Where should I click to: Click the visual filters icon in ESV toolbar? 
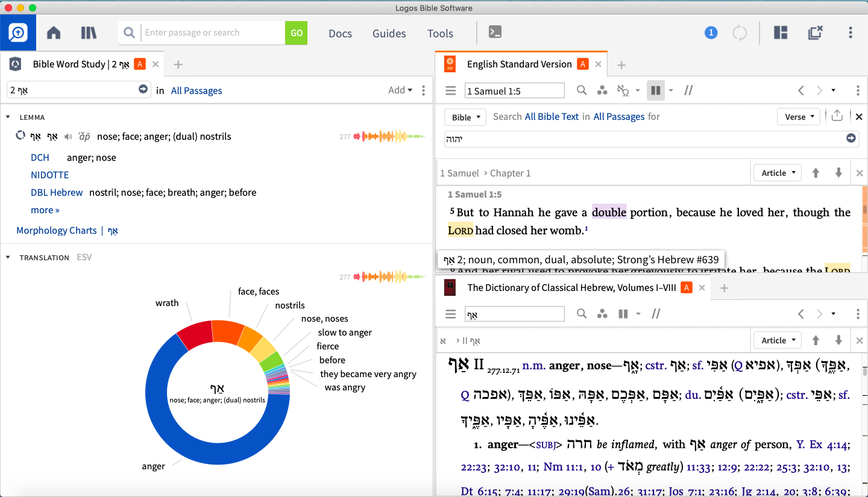602,90
